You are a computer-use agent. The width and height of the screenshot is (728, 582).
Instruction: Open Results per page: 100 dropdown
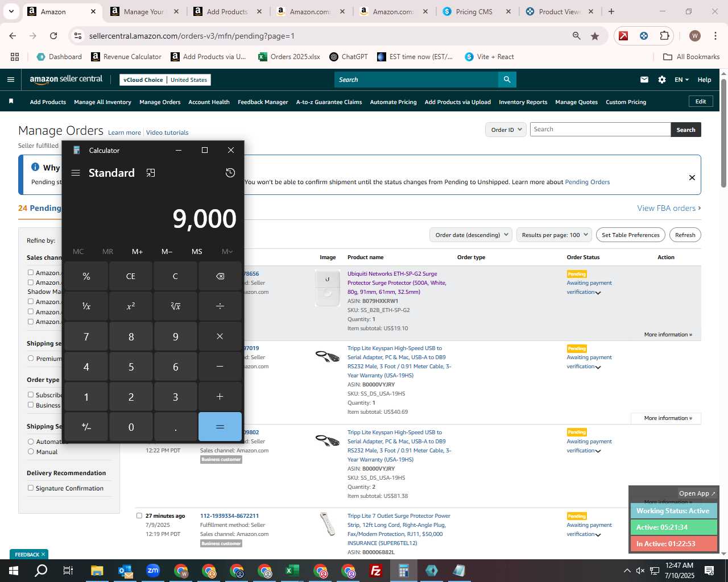pos(555,235)
